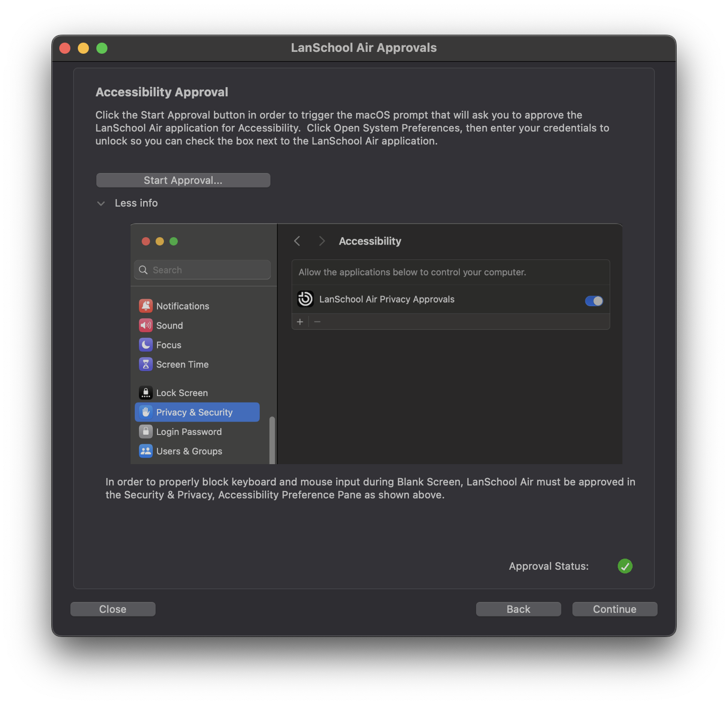Click the Search field in the sidebar
This screenshot has width=728, height=705.
point(202,270)
